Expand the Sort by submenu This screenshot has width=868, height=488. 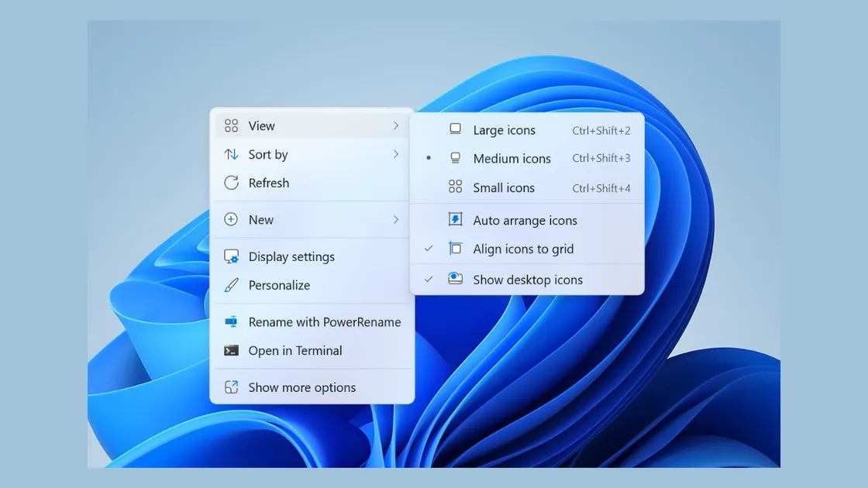point(396,154)
